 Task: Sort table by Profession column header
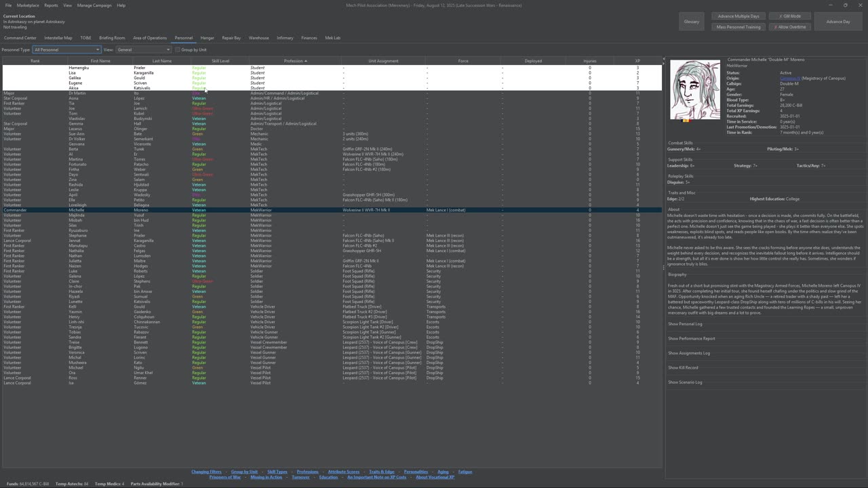[x=294, y=61]
